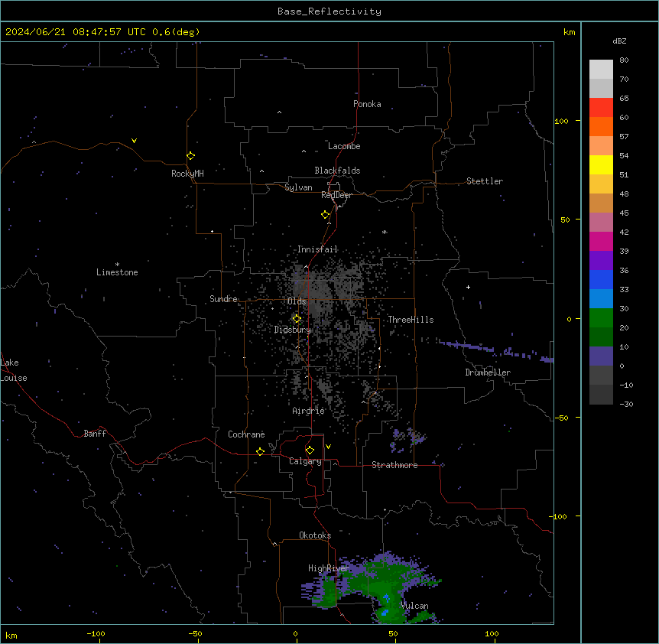Click the Okotoks label
The width and height of the screenshot is (659, 644).
pos(315,535)
